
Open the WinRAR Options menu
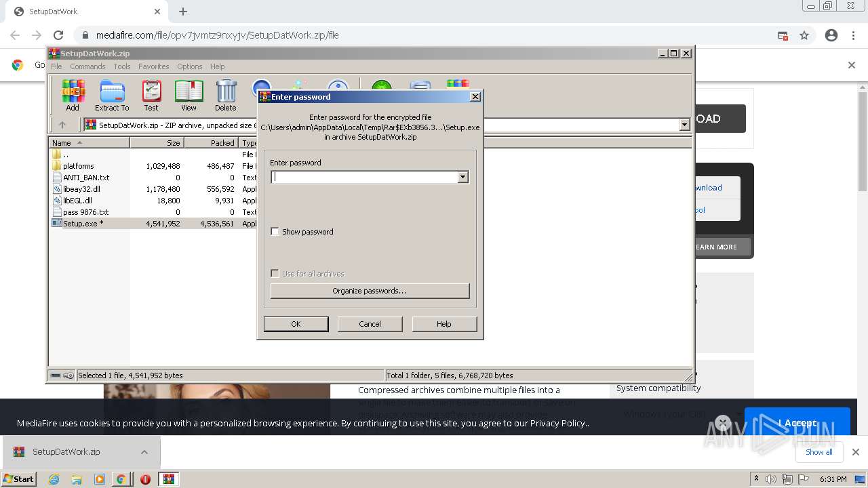tap(190, 66)
